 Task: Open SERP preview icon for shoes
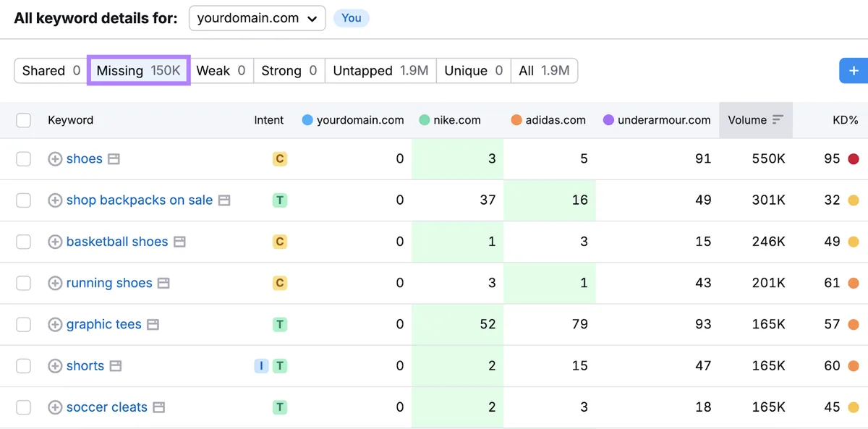click(x=114, y=159)
